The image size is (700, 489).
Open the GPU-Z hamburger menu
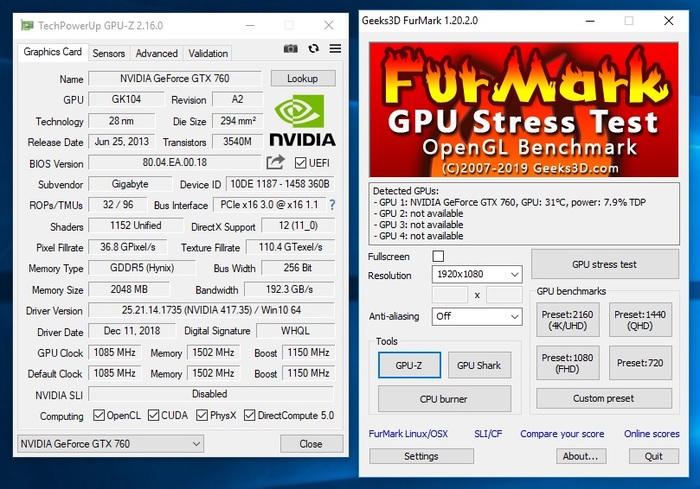[x=335, y=49]
